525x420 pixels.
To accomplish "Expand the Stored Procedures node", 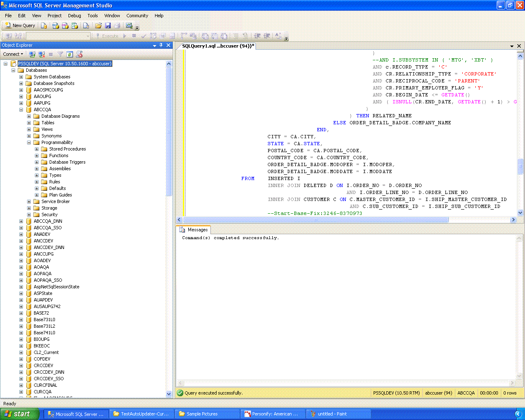I will pyautogui.click(x=37, y=149).
